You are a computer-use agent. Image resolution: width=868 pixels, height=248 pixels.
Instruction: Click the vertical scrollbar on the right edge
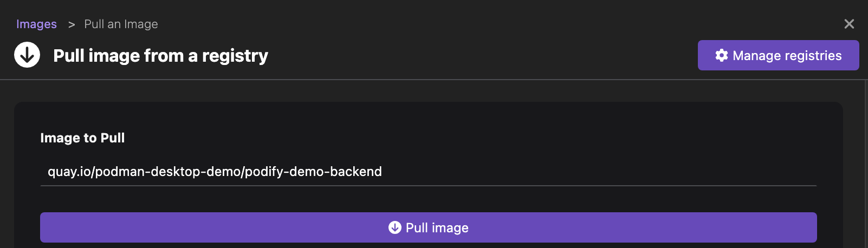click(866, 162)
